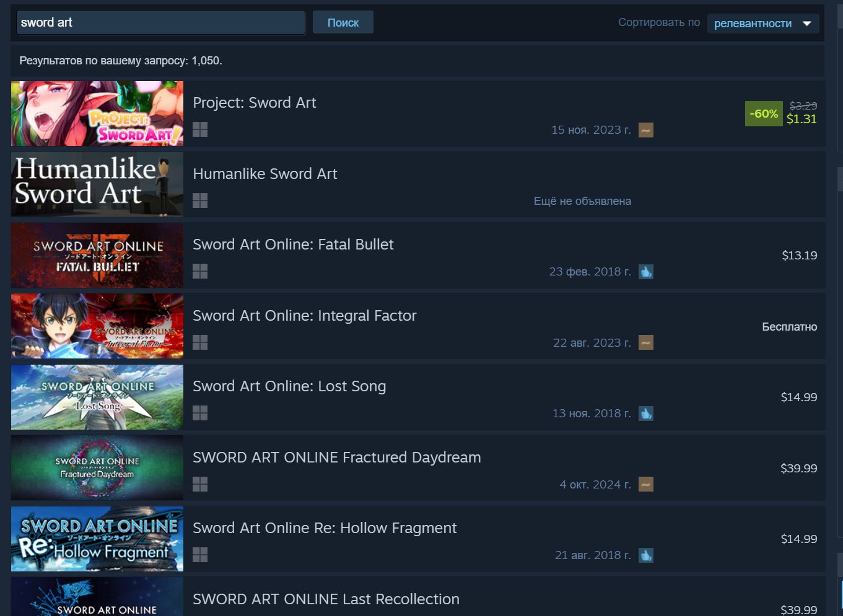Open the Re: Hollow Fragment thumbnail
This screenshot has height=616, width=843.
click(97, 539)
